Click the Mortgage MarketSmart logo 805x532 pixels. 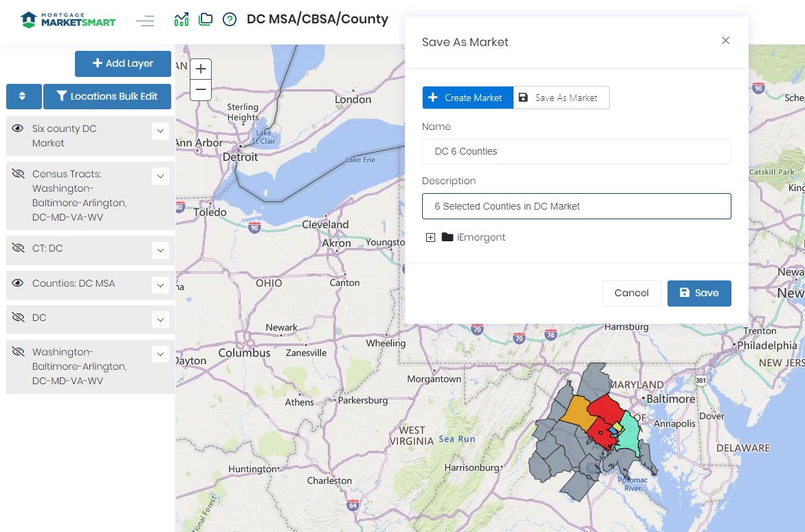68,19
